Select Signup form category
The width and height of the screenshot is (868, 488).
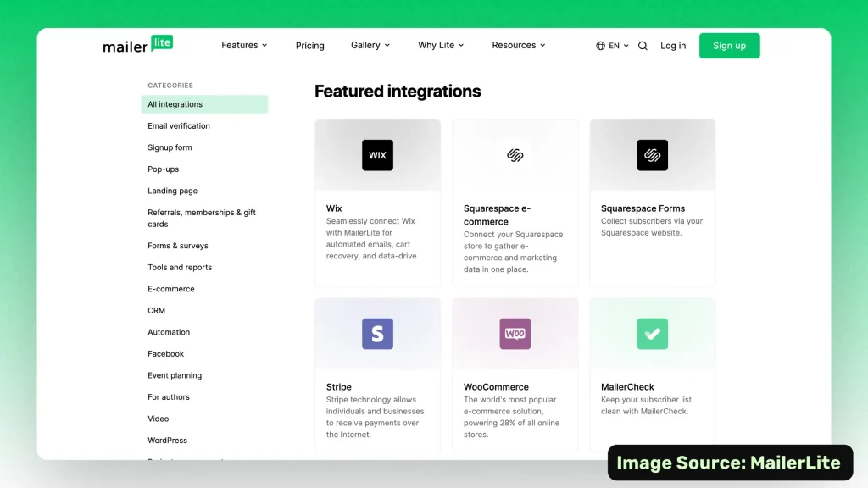click(170, 147)
